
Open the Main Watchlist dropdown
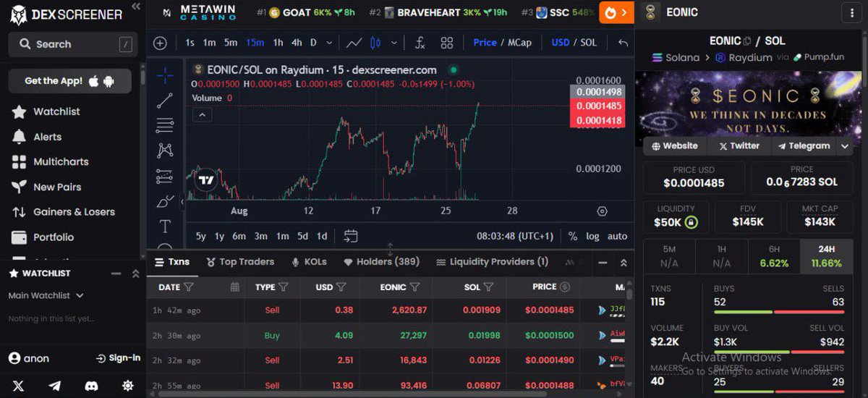46,295
